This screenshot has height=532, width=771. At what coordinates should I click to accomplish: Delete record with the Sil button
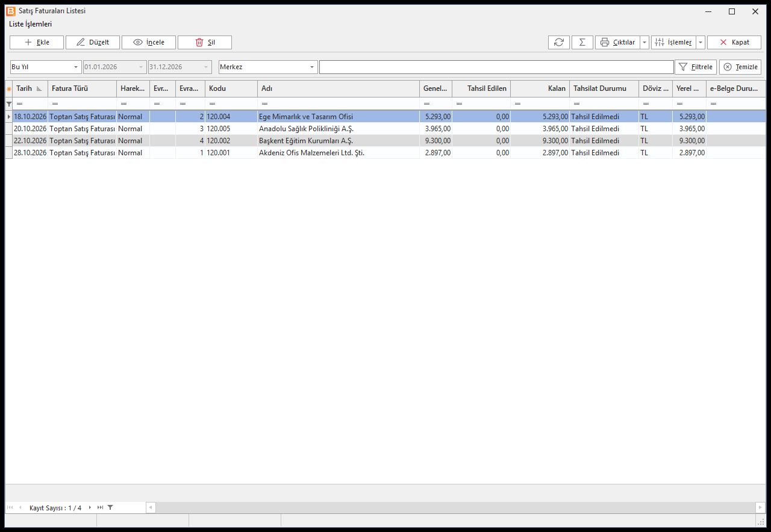205,42
